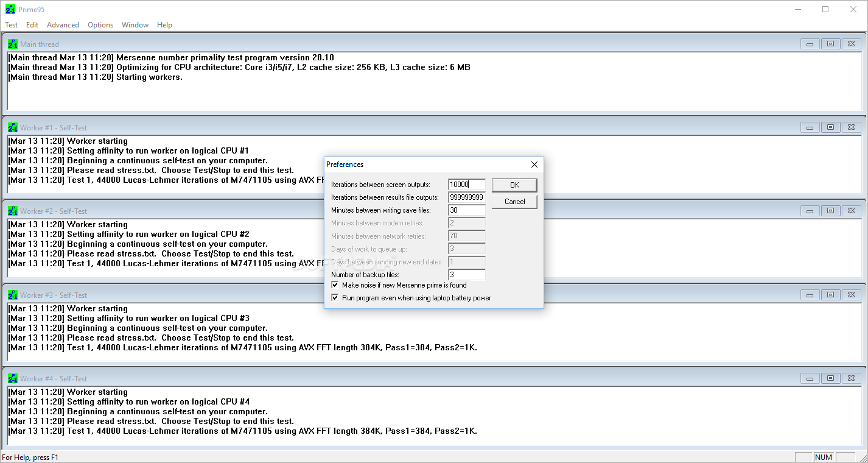Maximize the Worker #1 child window
This screenshot has height=463, width=868.
click(830, 127)
